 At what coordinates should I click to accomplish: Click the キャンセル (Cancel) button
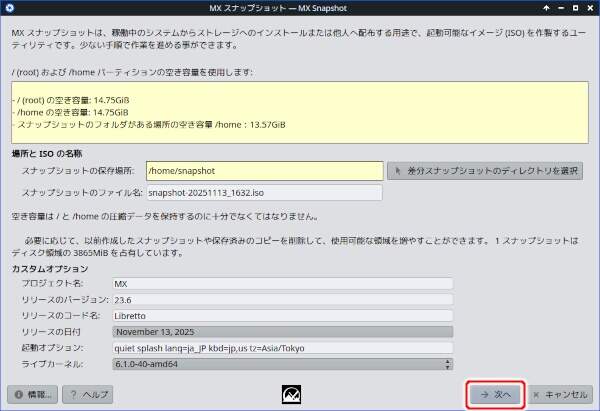(x=560, y=395)
